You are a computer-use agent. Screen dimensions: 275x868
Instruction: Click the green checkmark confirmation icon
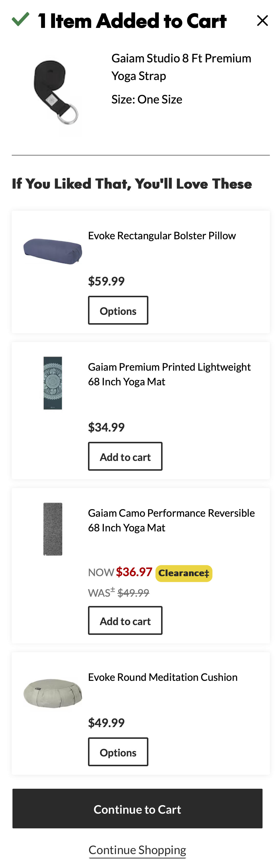20,20
